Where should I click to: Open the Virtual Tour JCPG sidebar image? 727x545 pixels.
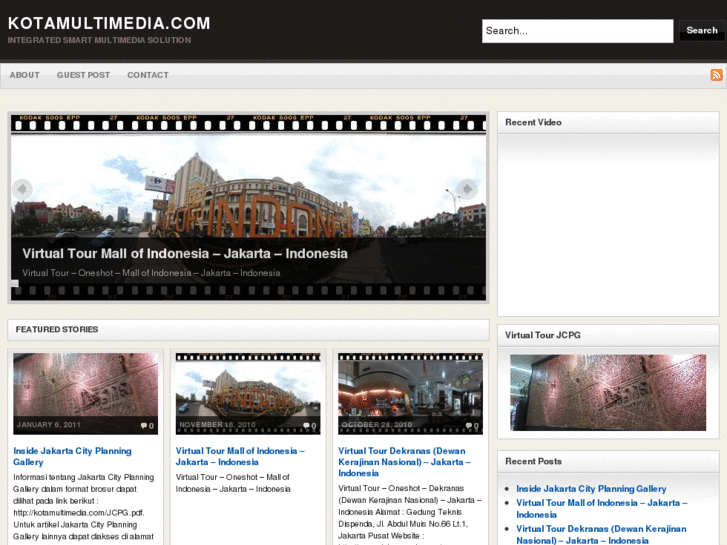(608, 392)
